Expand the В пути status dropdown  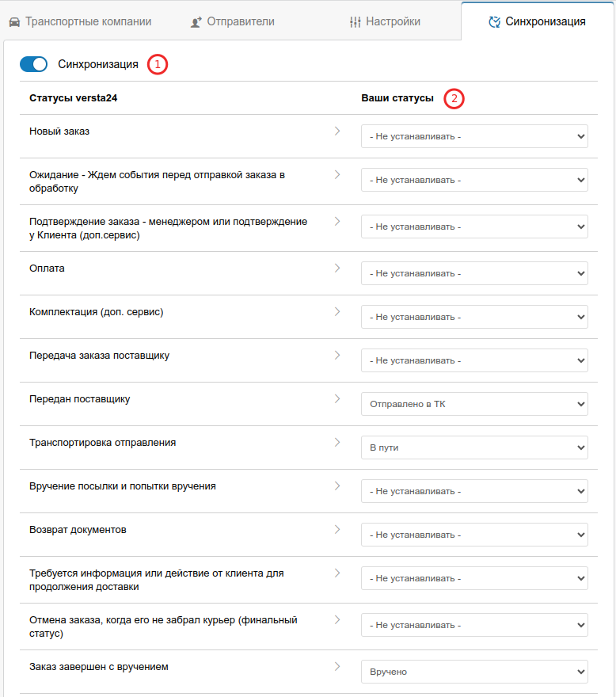(474, 448)
